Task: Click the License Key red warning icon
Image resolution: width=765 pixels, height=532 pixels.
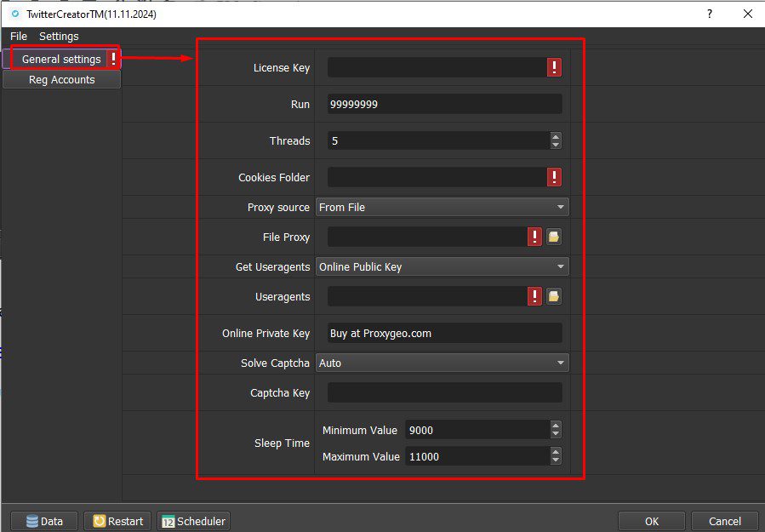Action: point(554,67)
